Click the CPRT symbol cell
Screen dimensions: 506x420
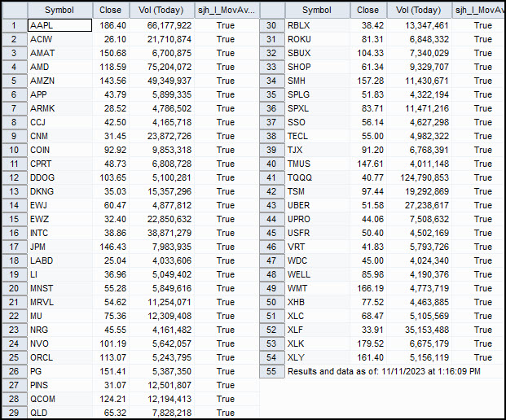point(60,164)
